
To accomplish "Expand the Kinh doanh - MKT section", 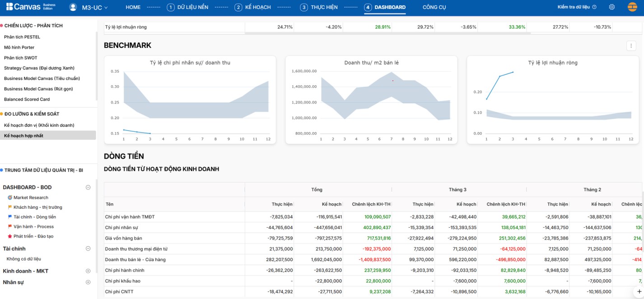I will coord(88,271).
